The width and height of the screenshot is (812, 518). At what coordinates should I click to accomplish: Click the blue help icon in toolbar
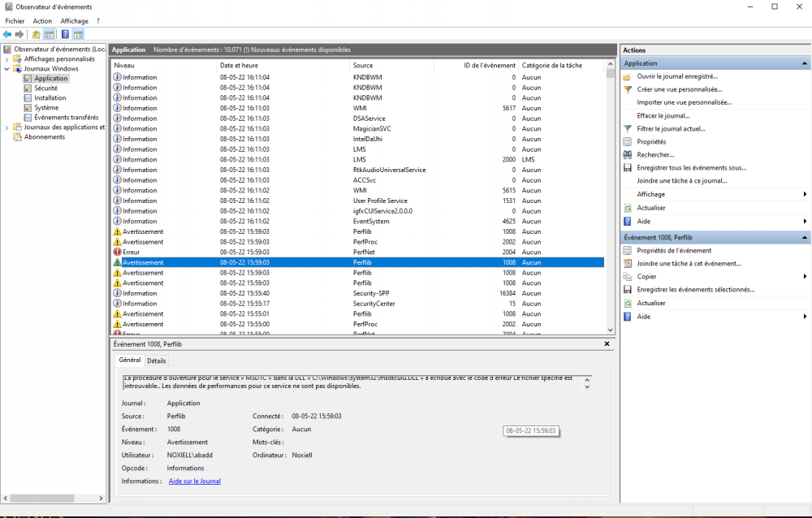(x=64, y=34)
